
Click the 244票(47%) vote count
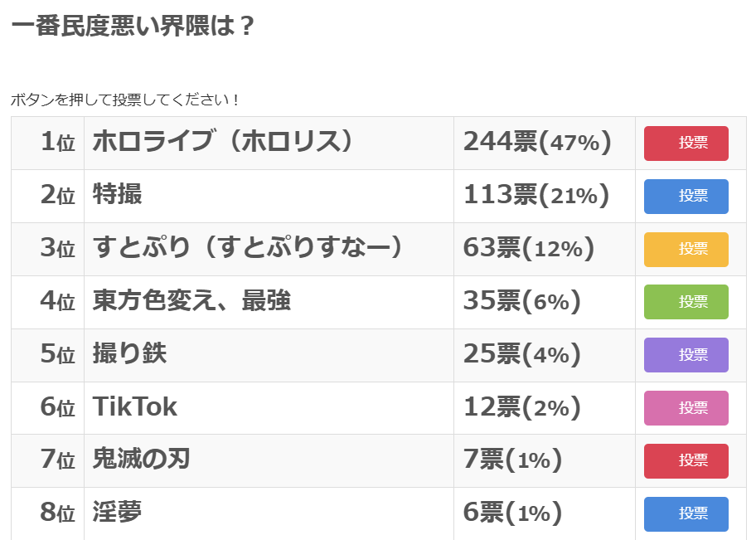(x=537, y=143)
